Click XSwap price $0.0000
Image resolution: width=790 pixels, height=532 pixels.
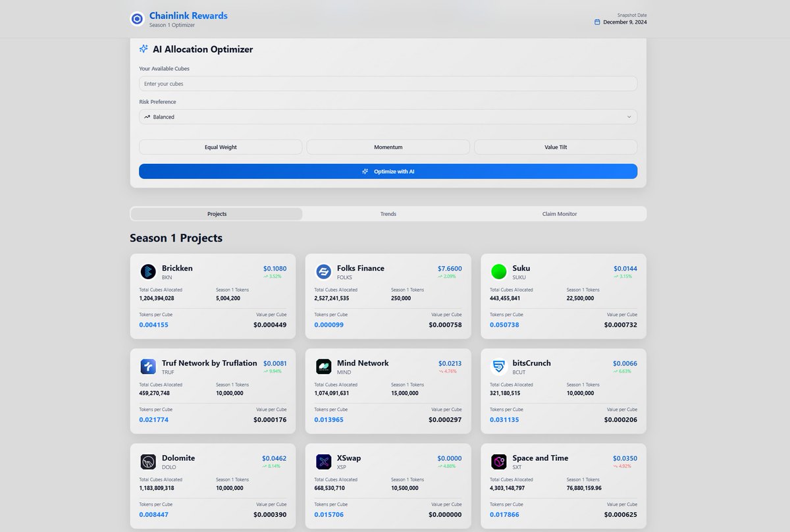(450, 458)
